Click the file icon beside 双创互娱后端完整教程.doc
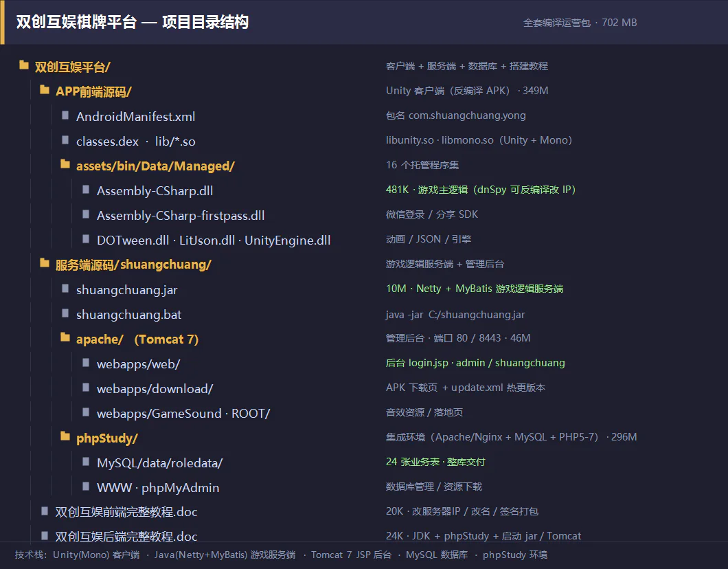Image resolution: width=728 pixels, height=569 pixels. (45, 535)
